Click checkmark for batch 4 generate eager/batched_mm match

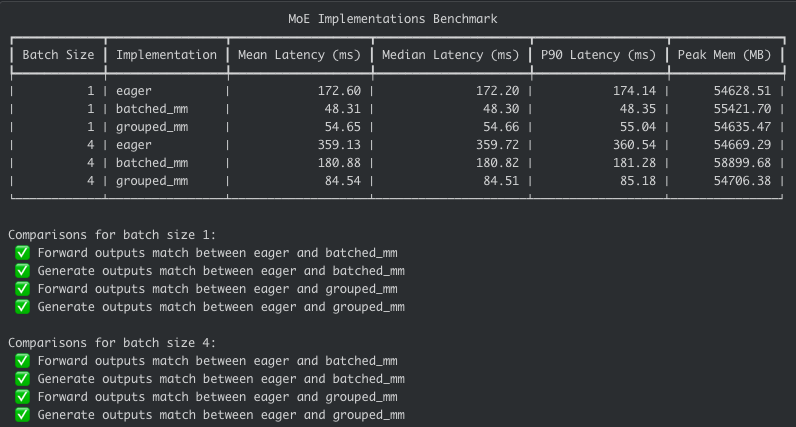coord(23,379)
